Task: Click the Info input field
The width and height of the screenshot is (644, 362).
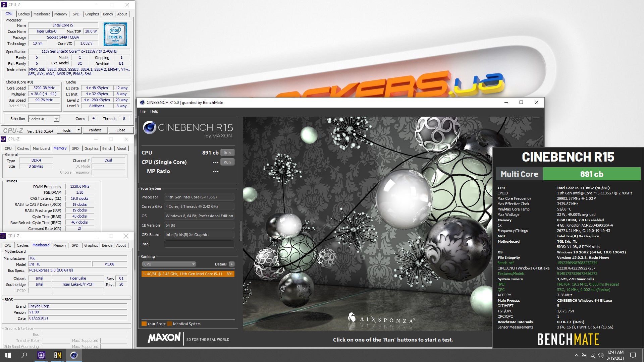Action: [x=199, y=244]
